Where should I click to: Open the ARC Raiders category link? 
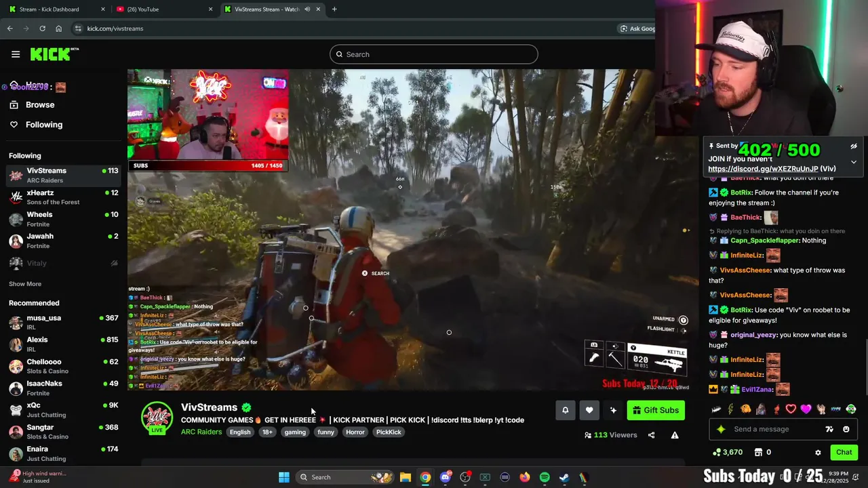(x=201, y=432)
